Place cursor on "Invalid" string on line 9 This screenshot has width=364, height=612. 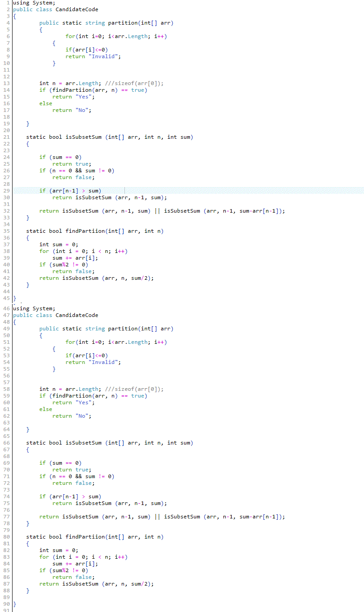(x=106, y=56)
